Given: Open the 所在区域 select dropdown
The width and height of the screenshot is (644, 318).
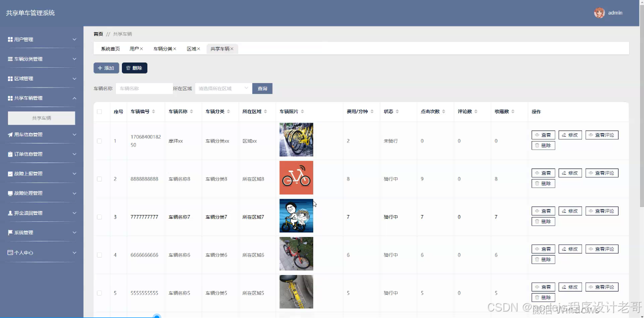Looking at the screenshot, I should coord(223,88).
